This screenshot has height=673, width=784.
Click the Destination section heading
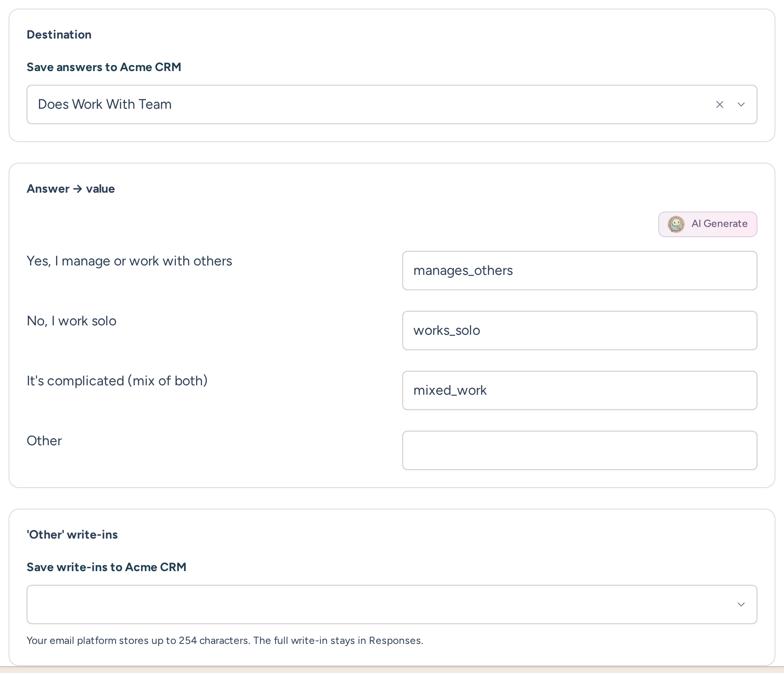[x=59, y=35]
